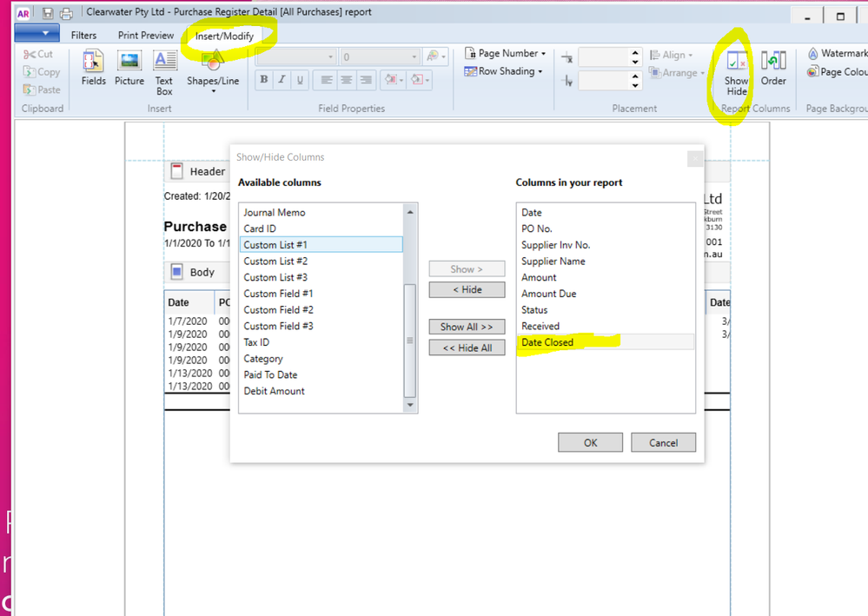Click the < Hide button
The height and width of the screenshot is (616, 868).
(467, 290)
